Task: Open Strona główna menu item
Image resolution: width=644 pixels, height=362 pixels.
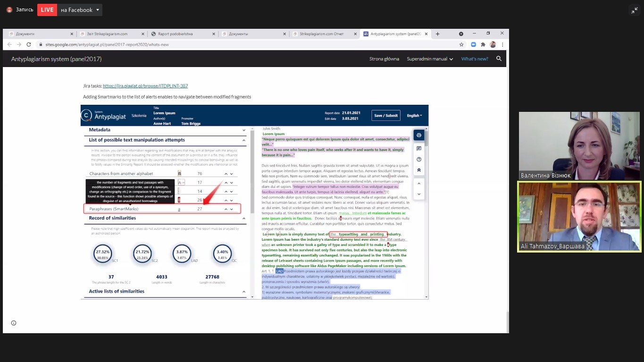Action: pyautogui.click(x=384, y=59)
